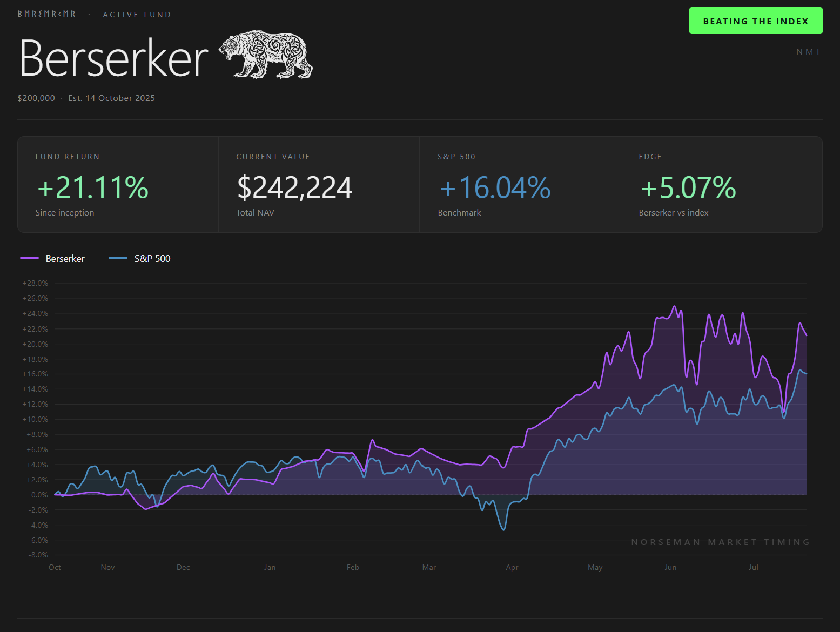Click the Est. 14 October 2025 date
The image size is (840, 632).
point(112,98)
